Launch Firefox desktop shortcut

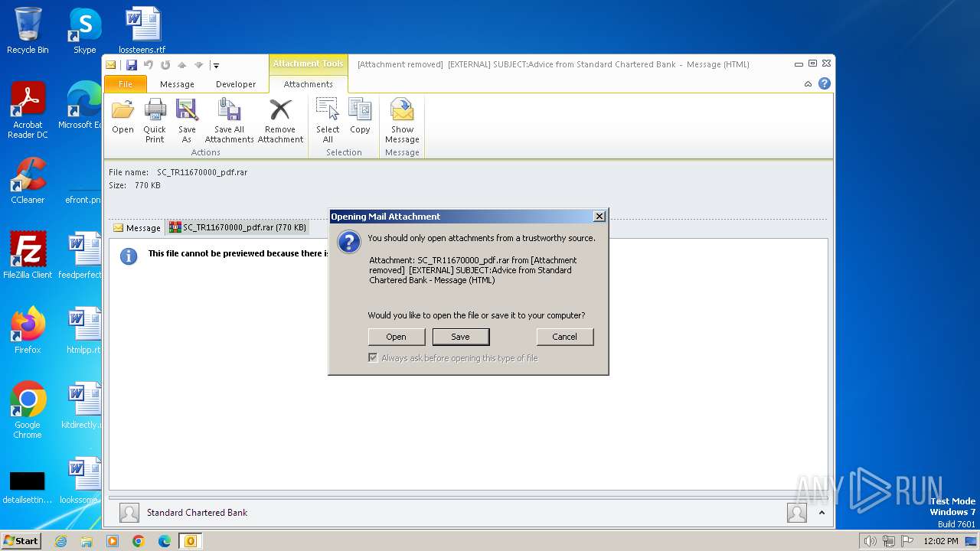click(x=28, y=331)
